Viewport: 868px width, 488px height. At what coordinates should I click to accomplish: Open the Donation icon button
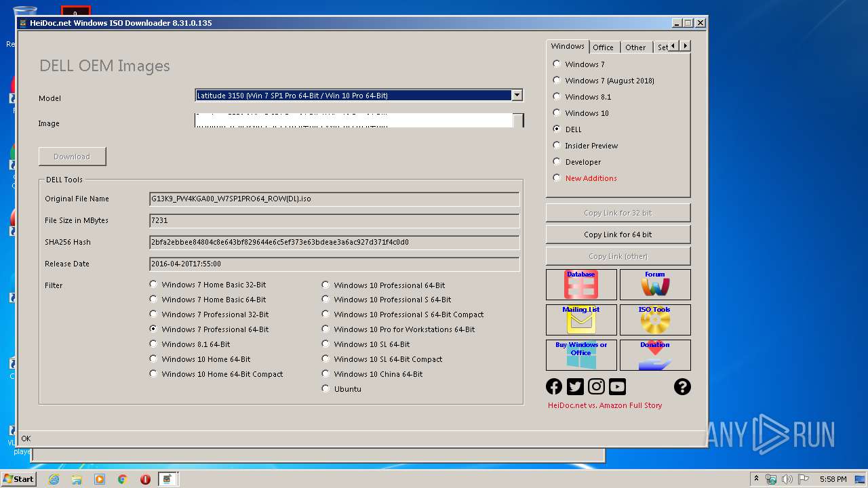point(655,355)
